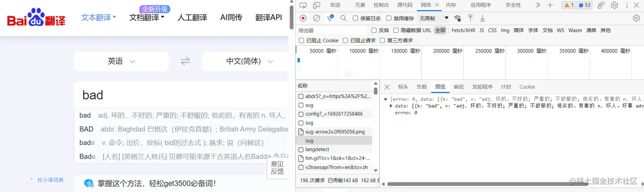This screenshot has height=192, width=644.
Task: Stop recording network log (red button)
Action: 303,18
